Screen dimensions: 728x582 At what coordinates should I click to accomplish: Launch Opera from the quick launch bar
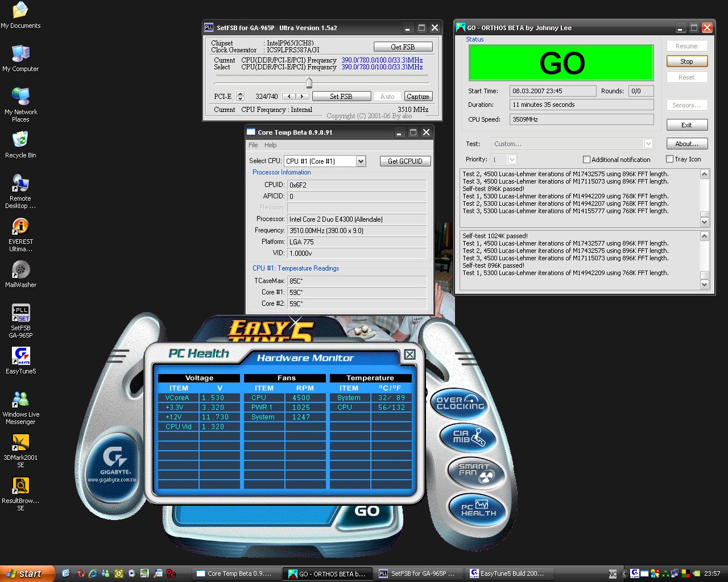(80, 573)
